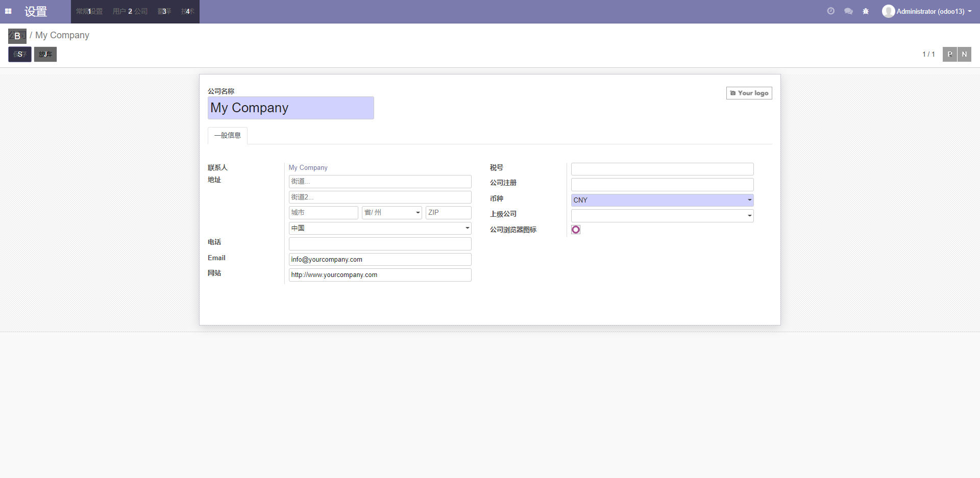Open the 技术 menu
Viewport: 980px width, 478px height.
coord(188,11)
